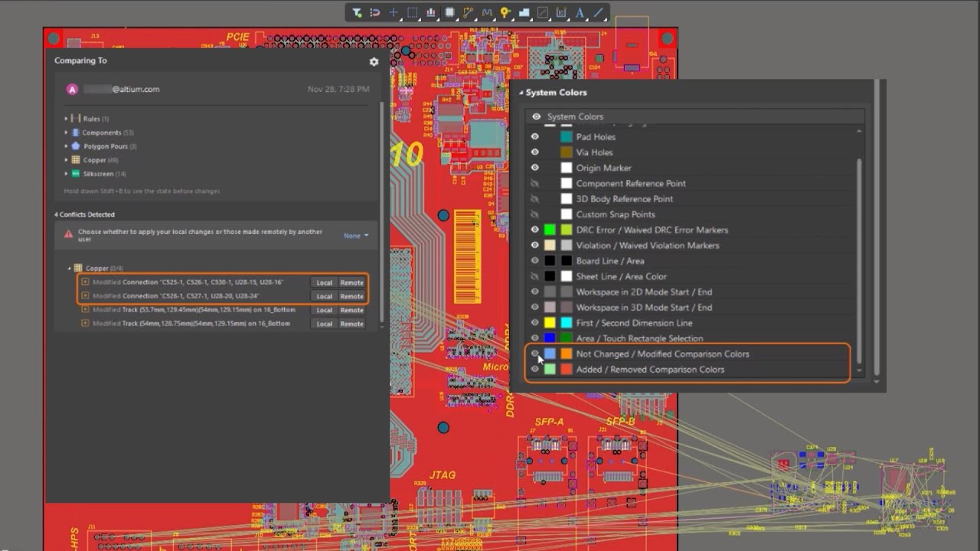The height and width of the screenshot is (551, 980).
Task: Select the interactive routing tool
Action: (469, 12)
